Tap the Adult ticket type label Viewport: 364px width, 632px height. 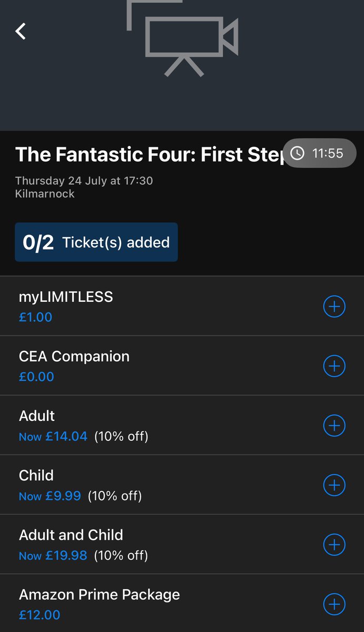coord(37,416)
